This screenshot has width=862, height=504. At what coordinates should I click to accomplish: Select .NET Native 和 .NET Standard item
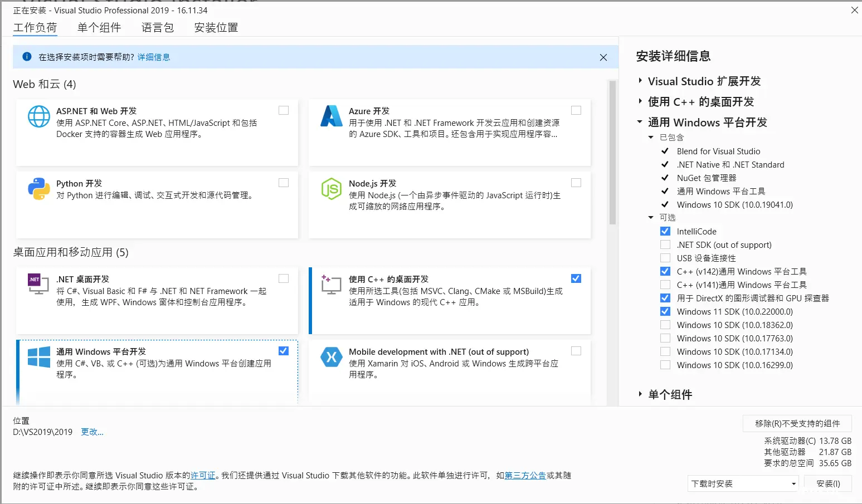(x=730, y=164)
